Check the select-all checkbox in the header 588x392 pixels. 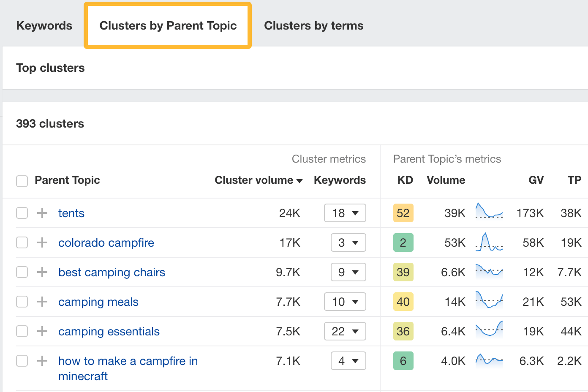(x=22, y=181)
